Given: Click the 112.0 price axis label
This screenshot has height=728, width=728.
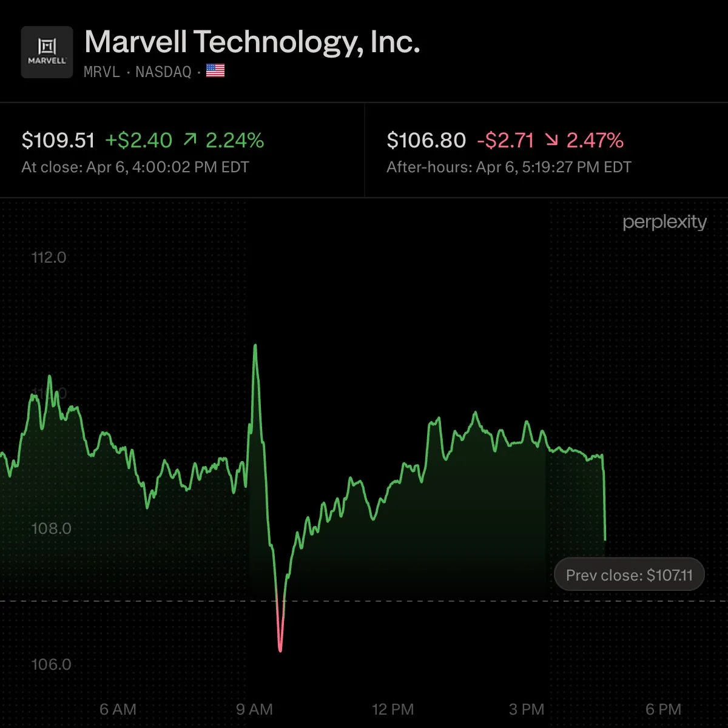Looking at the screenshot, I should (x=49, y=257).
